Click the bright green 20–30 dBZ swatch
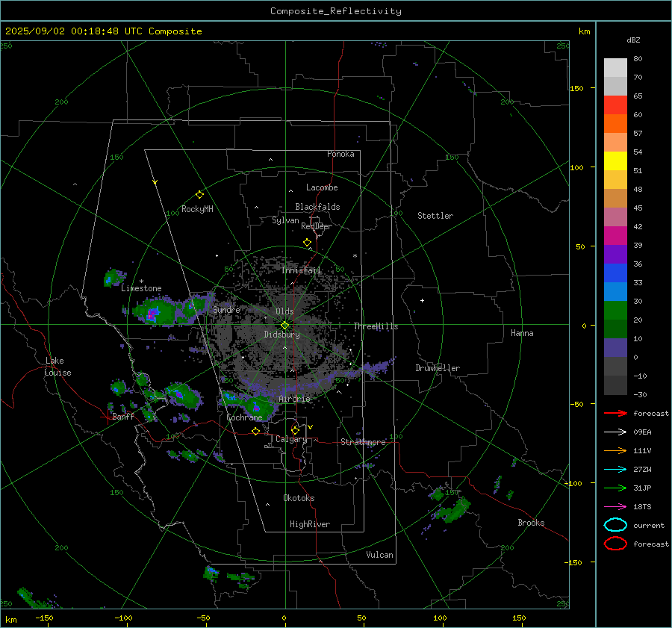This screenshot has width=672, height=628. (615, 311)
